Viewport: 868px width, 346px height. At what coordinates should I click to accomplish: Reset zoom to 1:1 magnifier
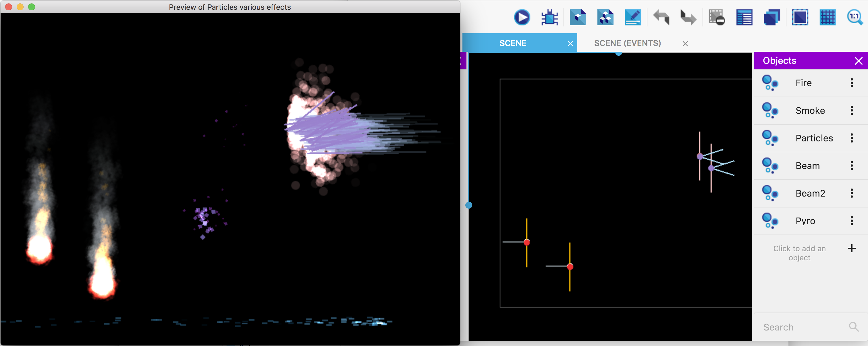855,17
